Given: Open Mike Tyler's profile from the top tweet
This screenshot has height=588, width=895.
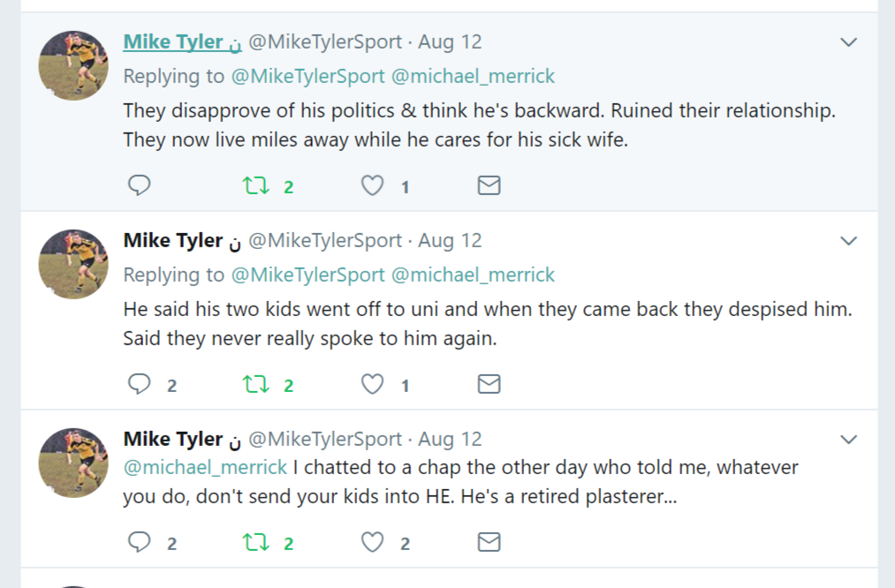Looking at the screenshot, I should (x=173, y=41).
